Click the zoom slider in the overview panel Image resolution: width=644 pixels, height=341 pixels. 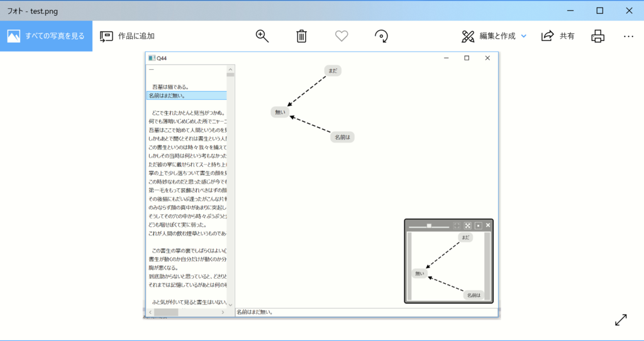429,225
